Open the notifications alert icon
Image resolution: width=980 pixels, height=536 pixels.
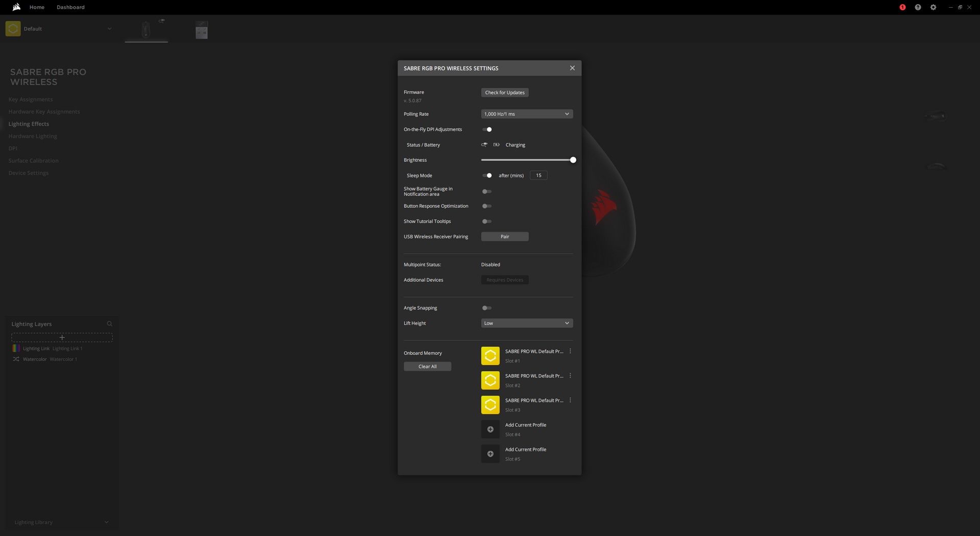pos(902,7)
